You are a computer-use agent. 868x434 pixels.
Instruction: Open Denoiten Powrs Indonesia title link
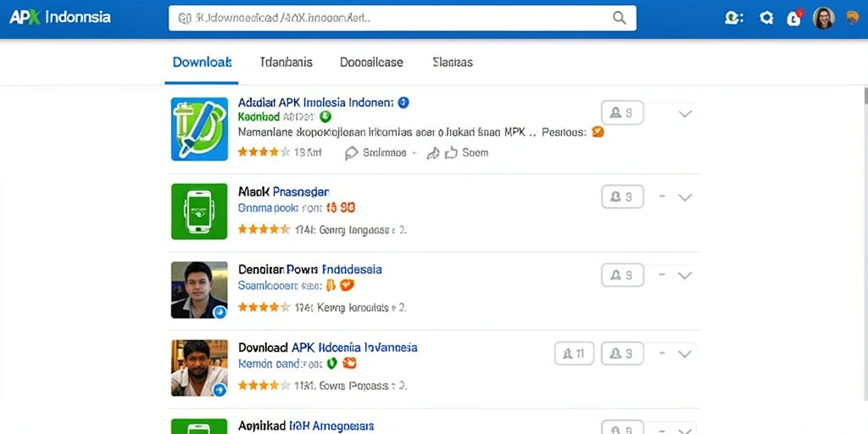click(x=310, y=270)
